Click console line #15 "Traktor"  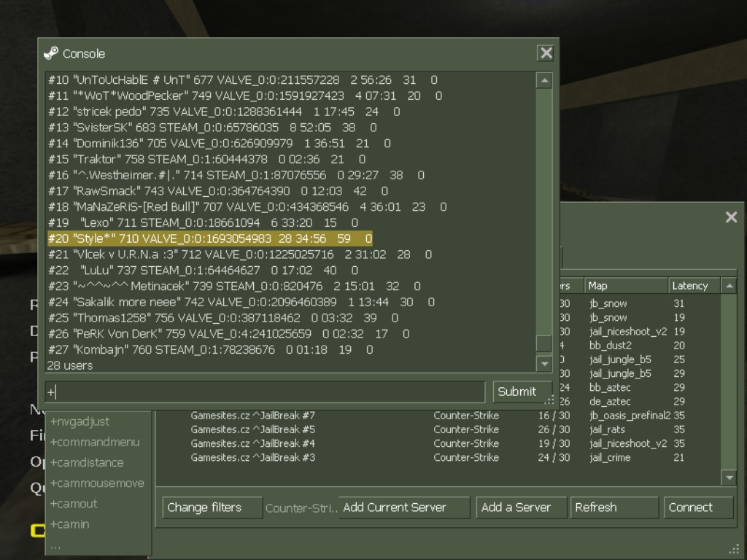(x=206, y=160)
